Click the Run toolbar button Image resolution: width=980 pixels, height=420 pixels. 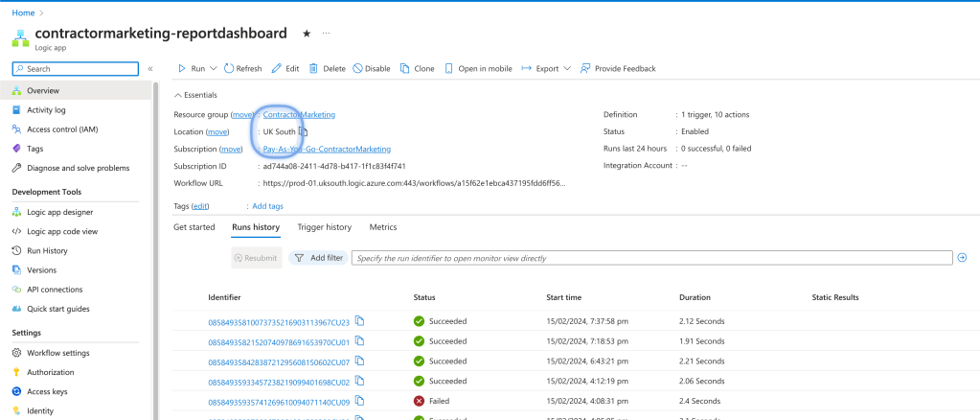(192, 69)
